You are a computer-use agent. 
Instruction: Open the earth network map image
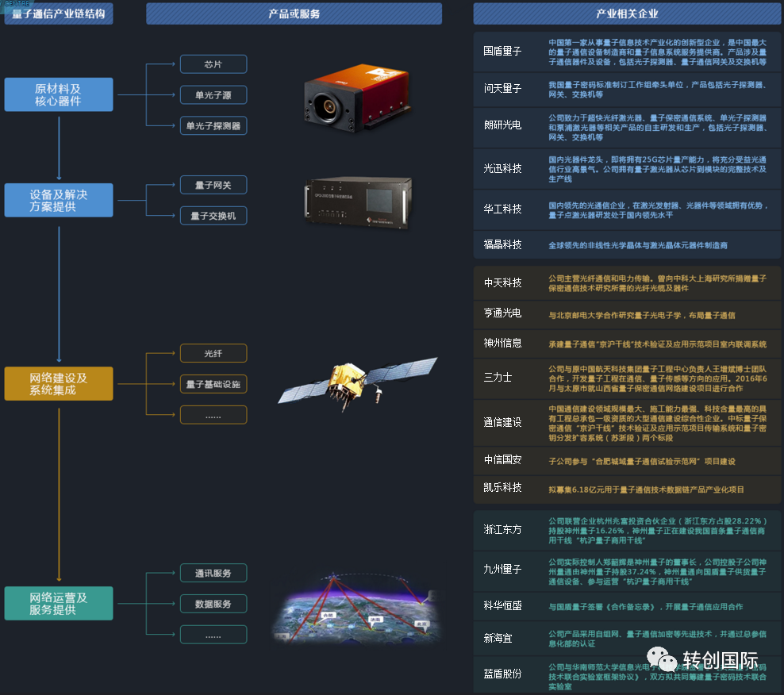(x=358, y=609)
